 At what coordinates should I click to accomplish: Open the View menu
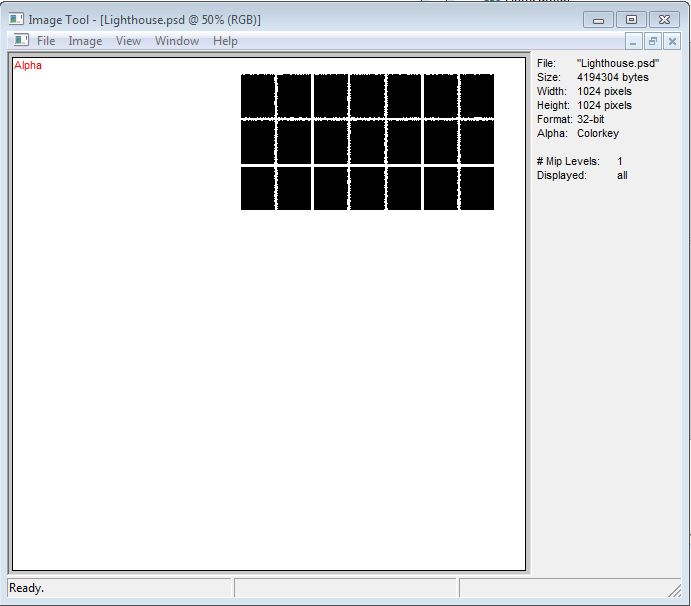(x=128, y=41)
